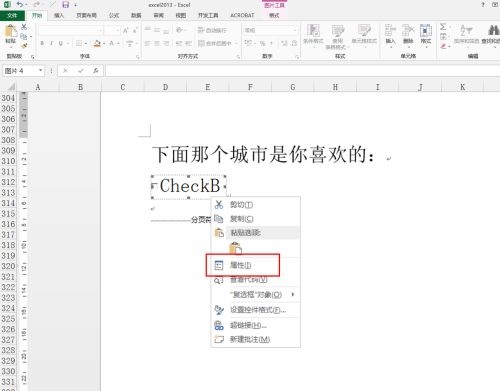Expand the 字体 group dialog launcher
This screenshot has height=391, width=500.
138,57
